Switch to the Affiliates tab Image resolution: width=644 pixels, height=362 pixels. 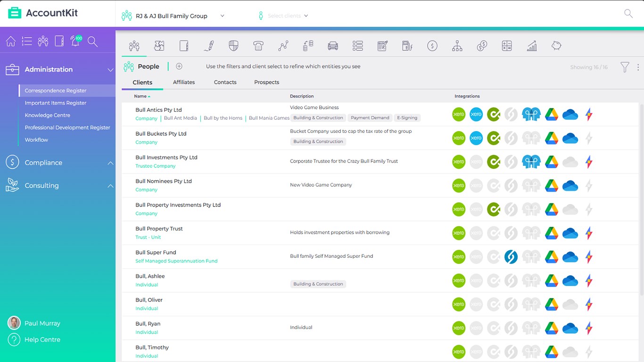184,82
